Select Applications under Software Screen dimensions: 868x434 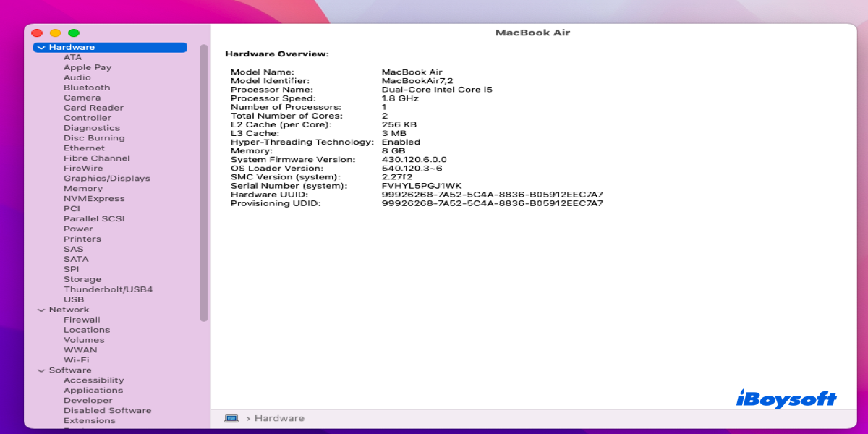coord(93,391)
